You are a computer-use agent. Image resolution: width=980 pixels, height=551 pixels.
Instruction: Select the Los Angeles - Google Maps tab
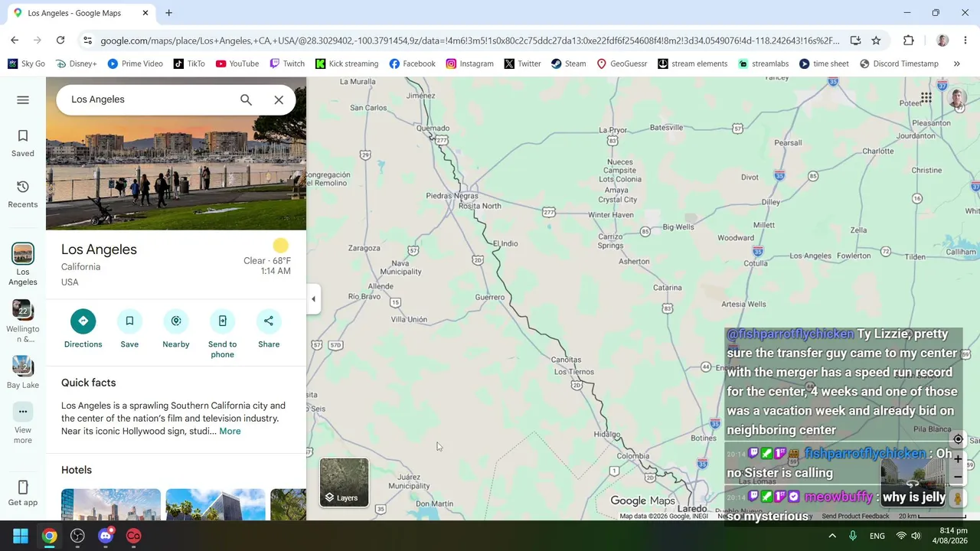[80, 13]
